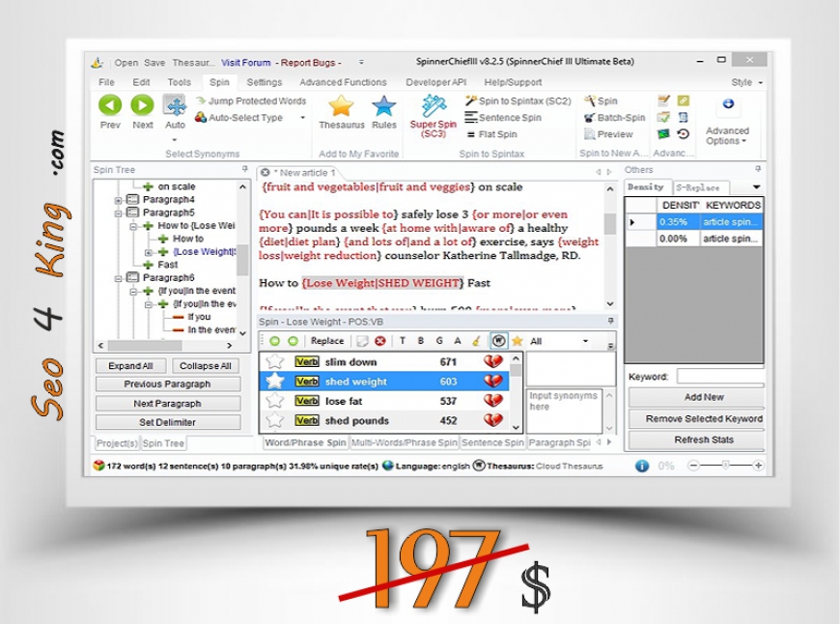Image resolution: width=840 pixels, height=624 pixels.
Task: Toggle the favorite star for 'lose fat'
Action: [x=275, y=401]
